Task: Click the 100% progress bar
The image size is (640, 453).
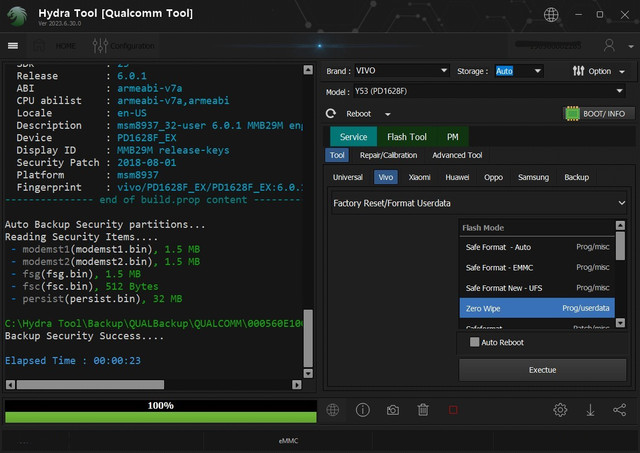Action: [160, 411]
